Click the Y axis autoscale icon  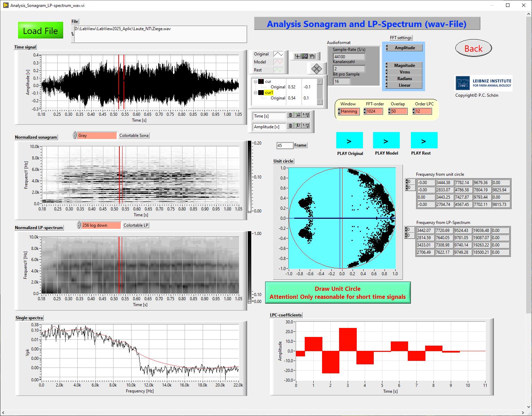point(298,126)
